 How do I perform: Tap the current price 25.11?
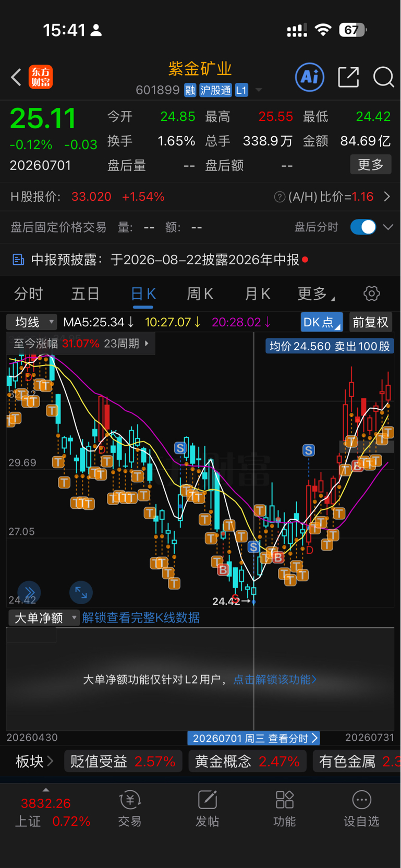[43, 118]
